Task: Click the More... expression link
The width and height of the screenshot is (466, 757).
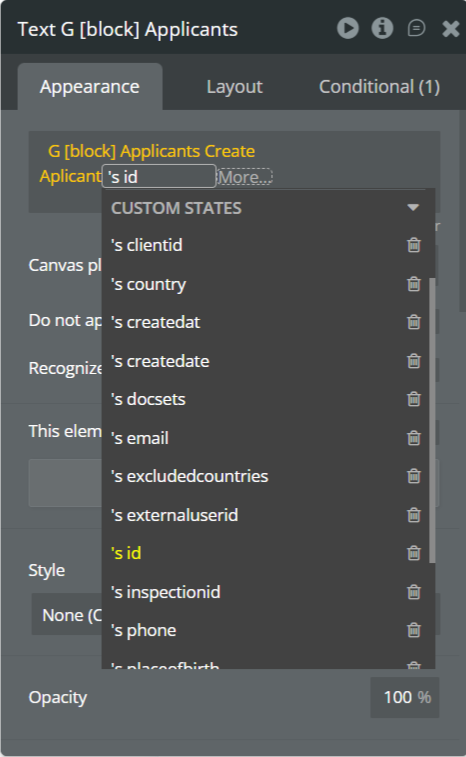Action: point(245,177)
